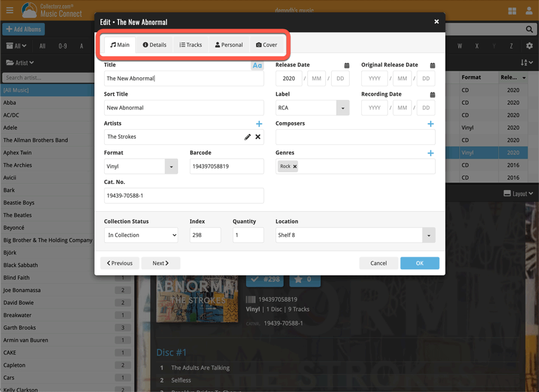The width and height of the screenshot is (539, 392).
Task: Open the Layout dropdown
Action: click(x=518, y=193)
